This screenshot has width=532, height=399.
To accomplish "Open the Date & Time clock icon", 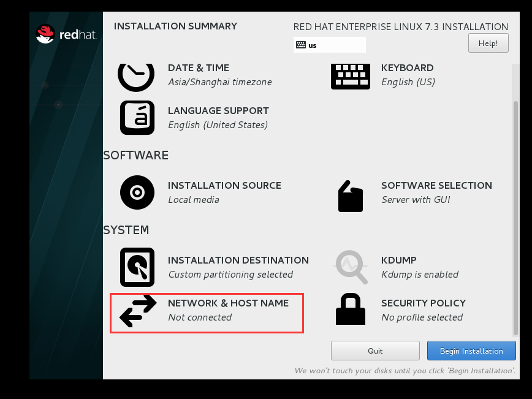I will click(136, 77).
